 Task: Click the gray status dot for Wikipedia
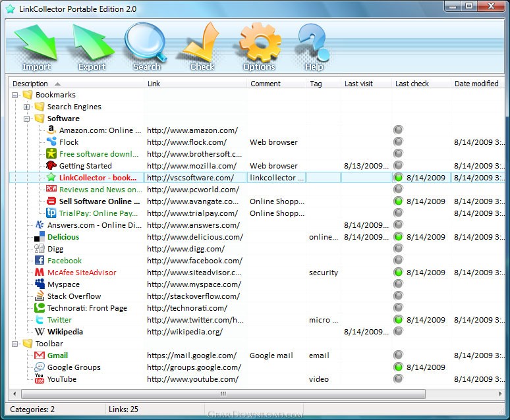click(398, 331)
